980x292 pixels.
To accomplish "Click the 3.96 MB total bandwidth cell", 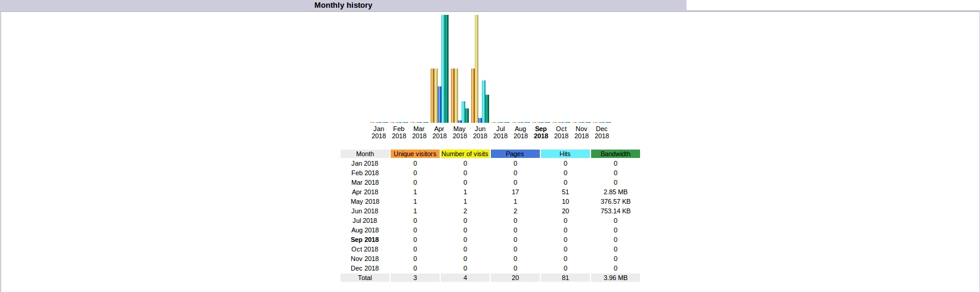I will [x=615, y=278].
